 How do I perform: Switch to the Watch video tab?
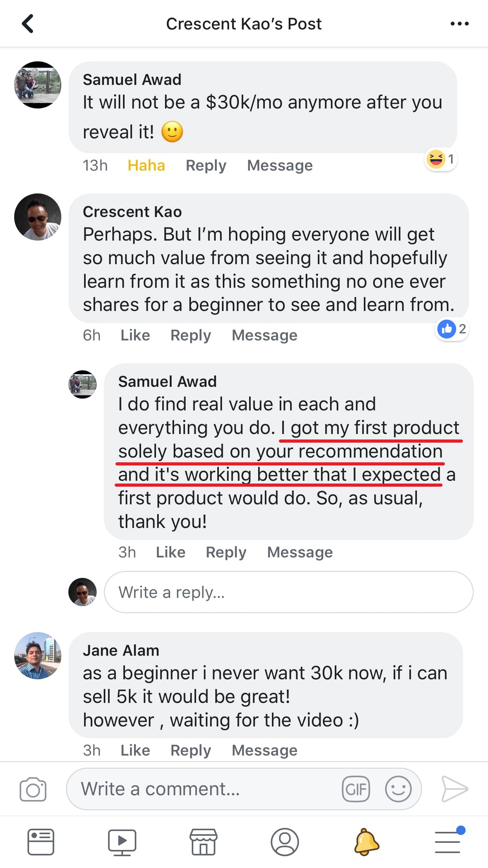[122, 842]
